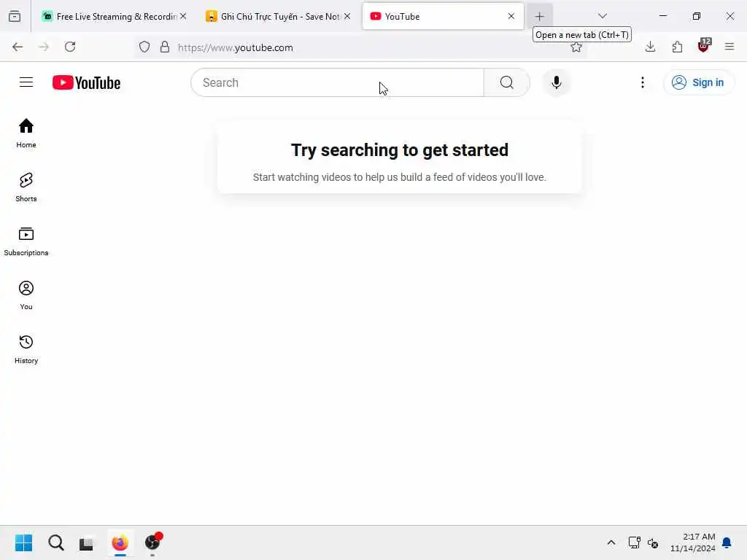Screen dimensions: 747x560
Task: Open the Firefox downloads panel
Action: tap(650, 47)
